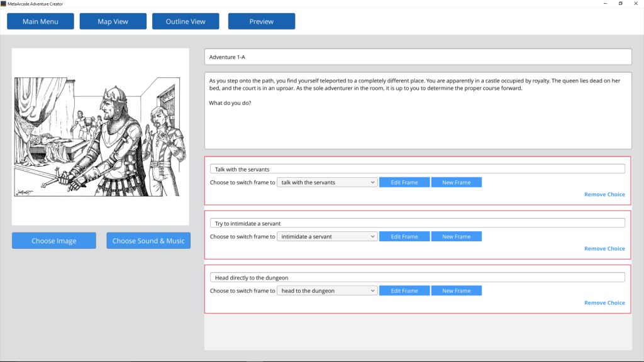This screenshot has width=644, height=362.
Task: Edit the 'Try to intimidate a servant' text field
Action: [x=417, y=223]
